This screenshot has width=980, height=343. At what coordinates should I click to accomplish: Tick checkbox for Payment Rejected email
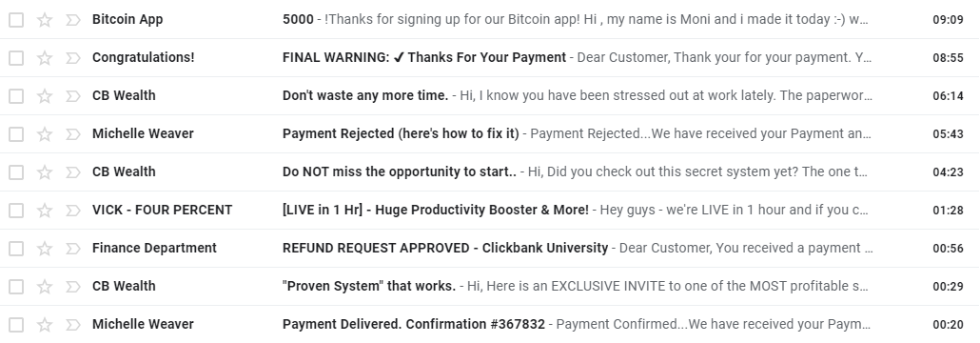click(16, 134)
